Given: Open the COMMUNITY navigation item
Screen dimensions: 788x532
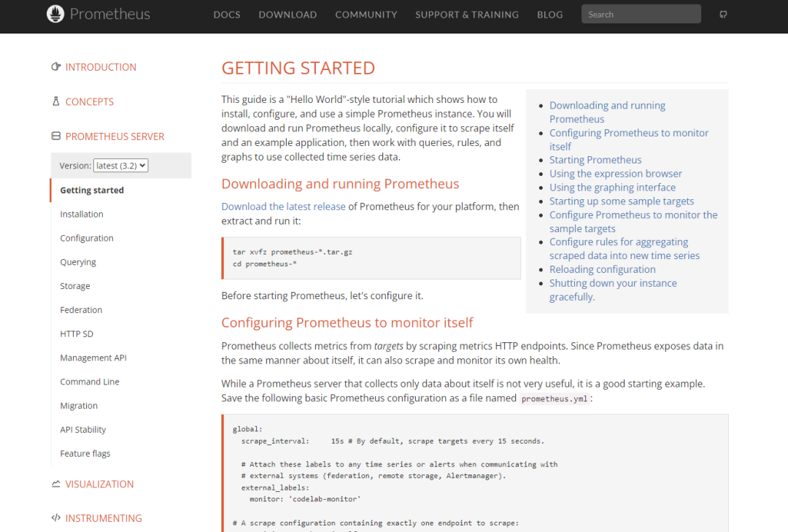Looking at the screenshot, I should (x=366, y=15).
